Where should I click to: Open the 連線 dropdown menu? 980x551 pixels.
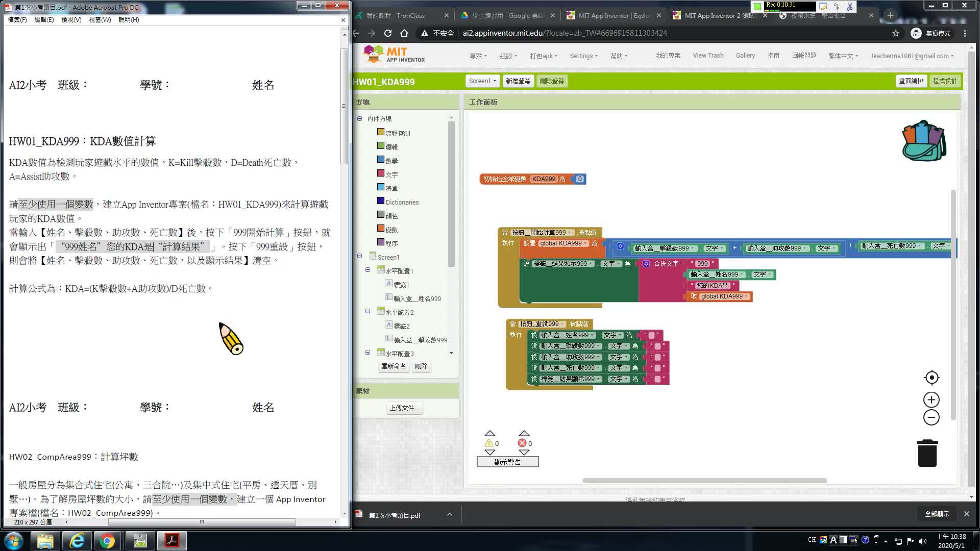(x=508, y=56)
